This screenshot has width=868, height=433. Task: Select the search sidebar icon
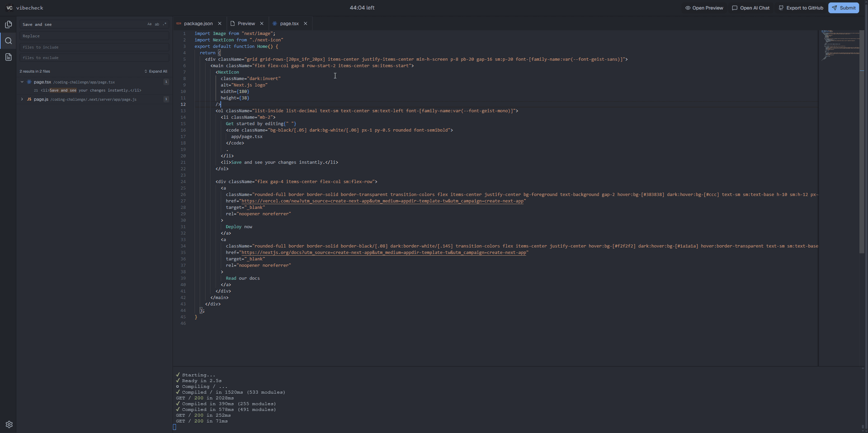click(x=8, y=41)
